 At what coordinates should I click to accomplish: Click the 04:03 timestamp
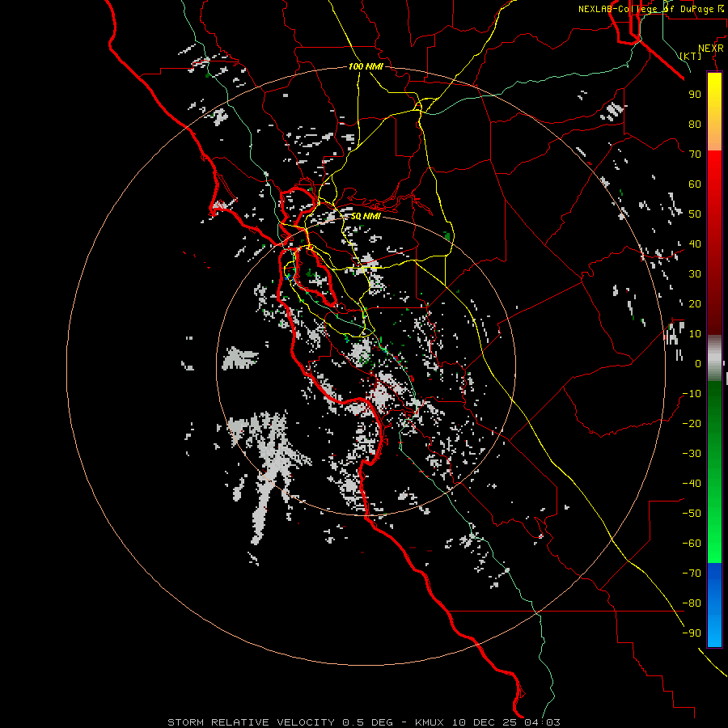543,722
